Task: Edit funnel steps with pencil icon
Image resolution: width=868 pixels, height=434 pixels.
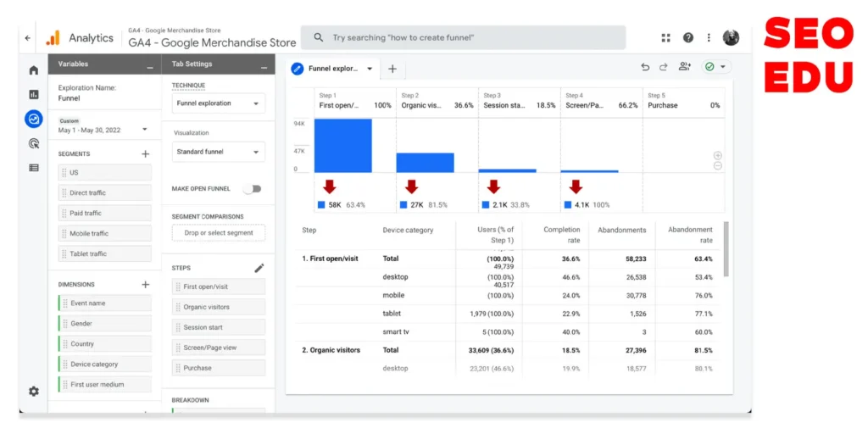Action: (x=259, y=268)
